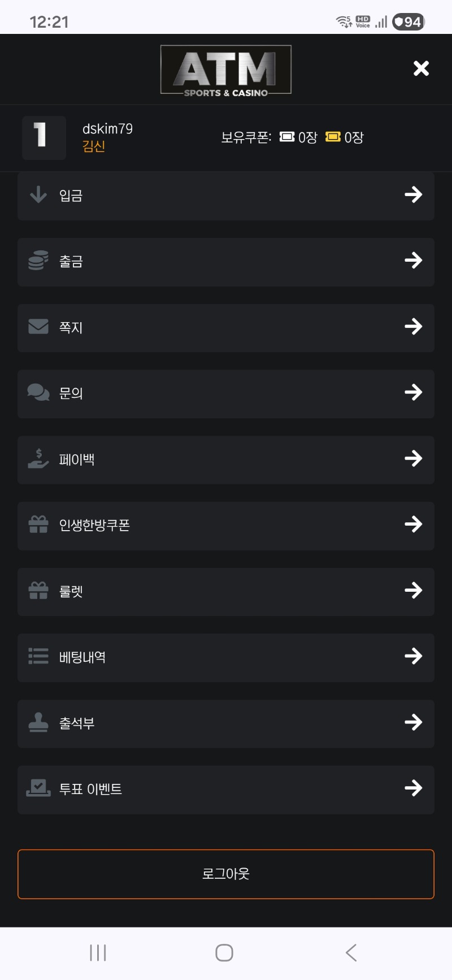The image size is (452, 980).
Task: Tap the 로그아웃 button
Action: click(x=226, y=874)
